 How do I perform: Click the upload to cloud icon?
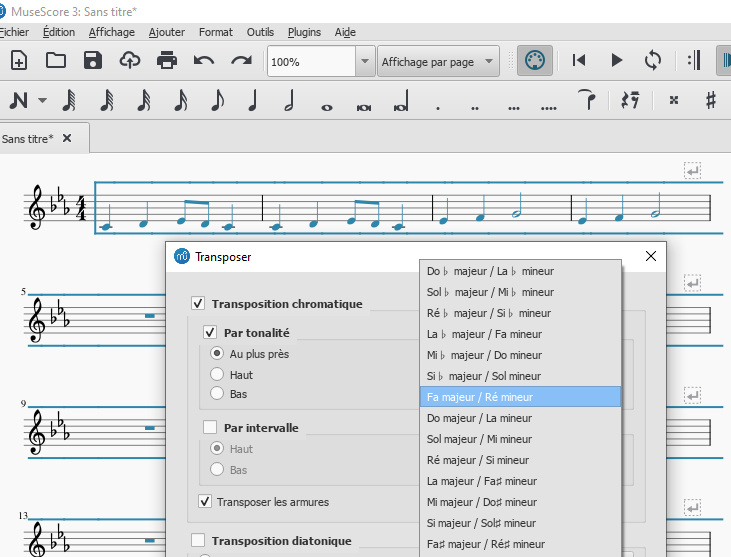pos(130,60)
